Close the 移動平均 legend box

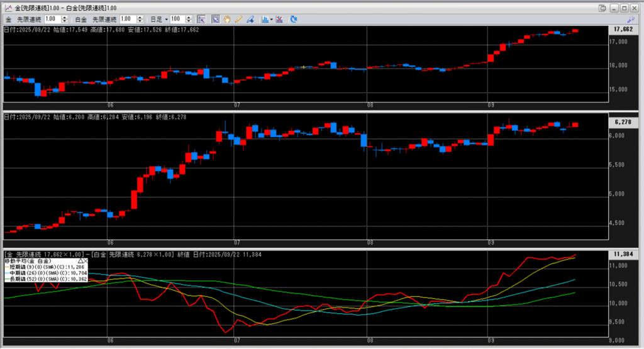(85, 260)
